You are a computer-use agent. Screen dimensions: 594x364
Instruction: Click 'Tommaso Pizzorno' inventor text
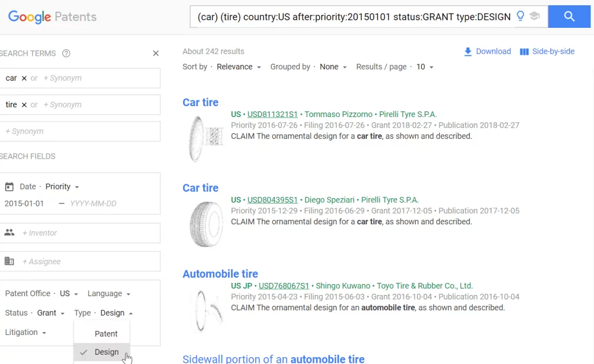338,114
